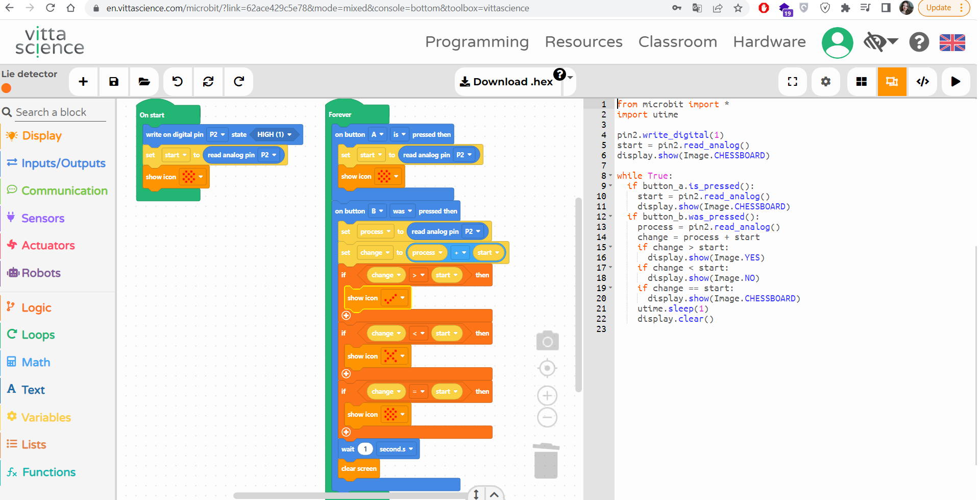Take workspace screenshot with camera icon
This screenshot has width=980, height=500.
click(547, 341)
